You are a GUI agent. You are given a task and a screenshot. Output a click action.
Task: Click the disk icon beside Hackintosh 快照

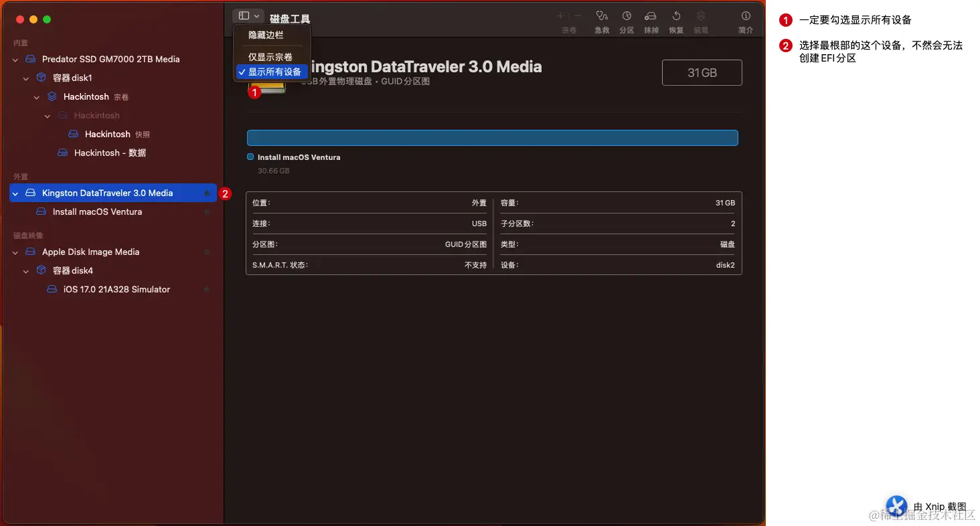click(73, 134)
